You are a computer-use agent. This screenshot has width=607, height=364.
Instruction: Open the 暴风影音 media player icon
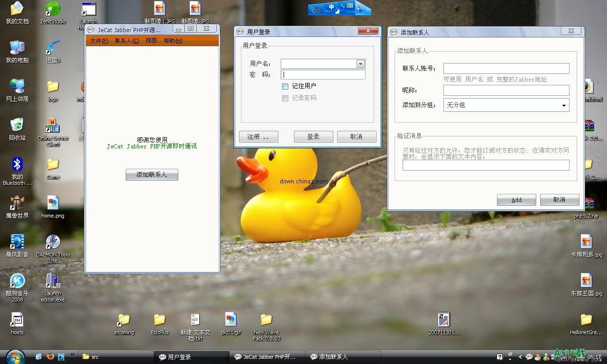pos(17,242)
